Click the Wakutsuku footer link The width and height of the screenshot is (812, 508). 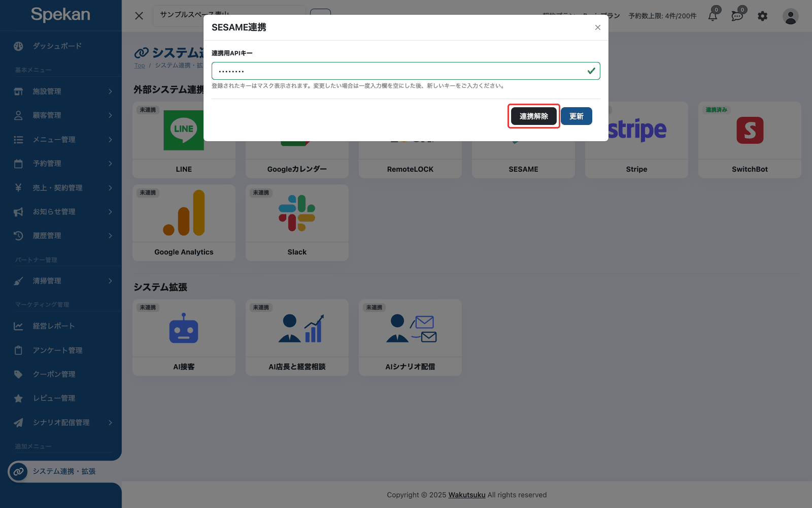[x=467, y=495]
